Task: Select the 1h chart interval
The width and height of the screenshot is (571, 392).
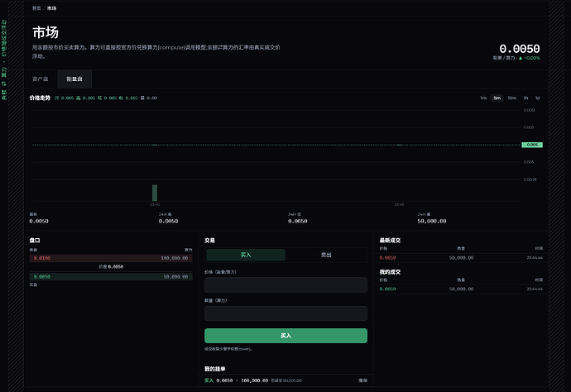Action: tap(525, 98)
